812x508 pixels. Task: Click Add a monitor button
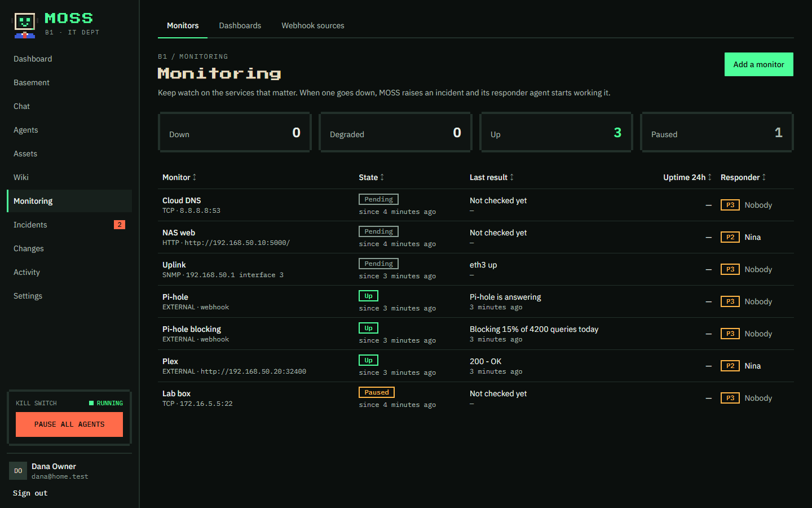[758, 64]
